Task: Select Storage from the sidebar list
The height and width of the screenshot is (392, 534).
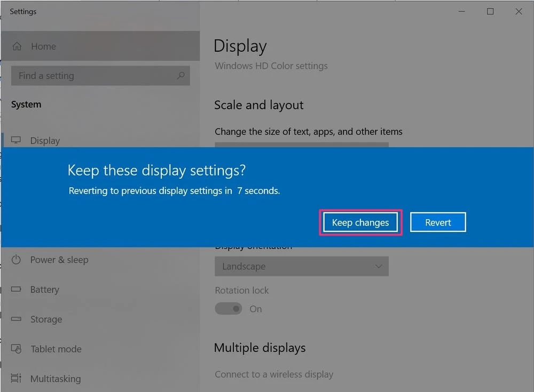Action: (x=46, y=319)
